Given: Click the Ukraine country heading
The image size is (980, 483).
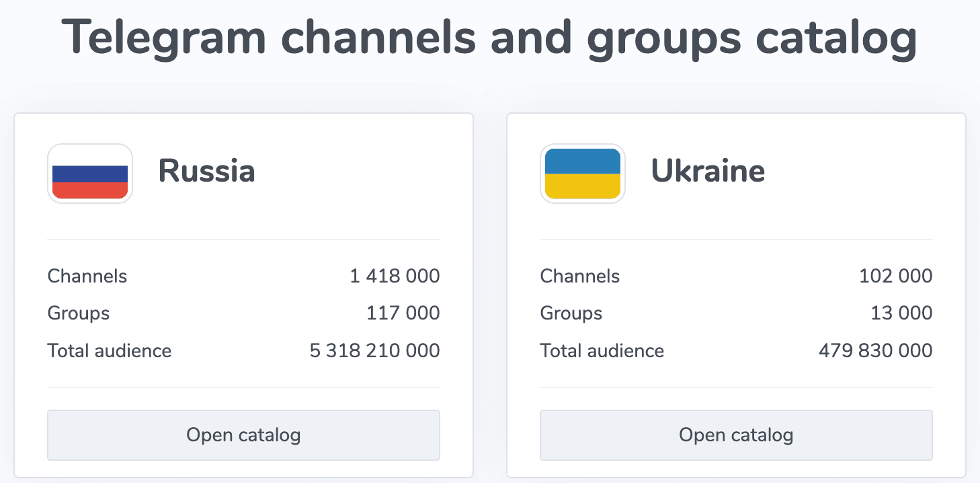Looking at the screenshot, I should [x=707, y=172].
